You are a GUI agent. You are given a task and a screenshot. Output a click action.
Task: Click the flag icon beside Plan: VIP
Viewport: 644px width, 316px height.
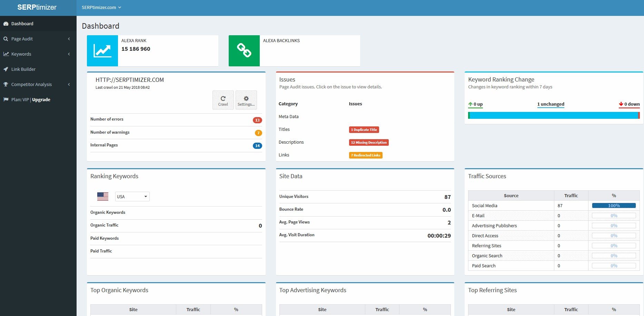point(6,99)
